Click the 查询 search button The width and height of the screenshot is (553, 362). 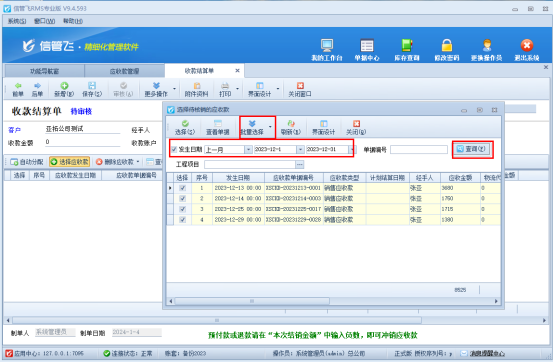point(471,149)
